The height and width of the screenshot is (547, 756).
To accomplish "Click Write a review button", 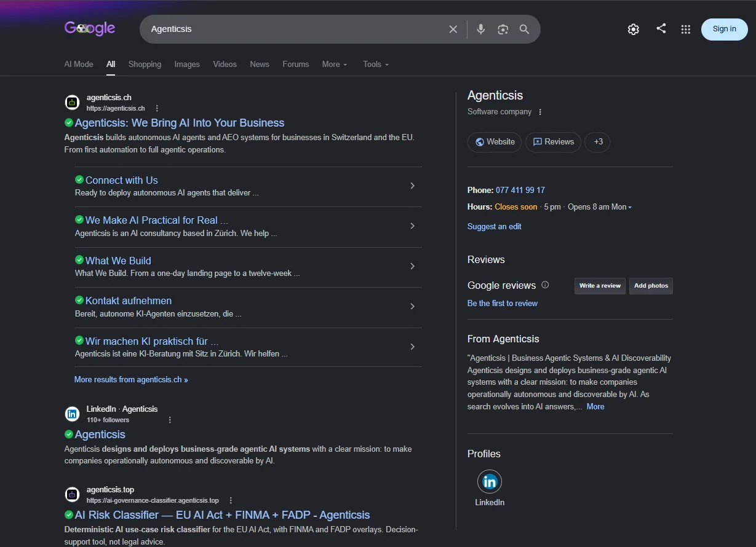I will pos(600,286).
